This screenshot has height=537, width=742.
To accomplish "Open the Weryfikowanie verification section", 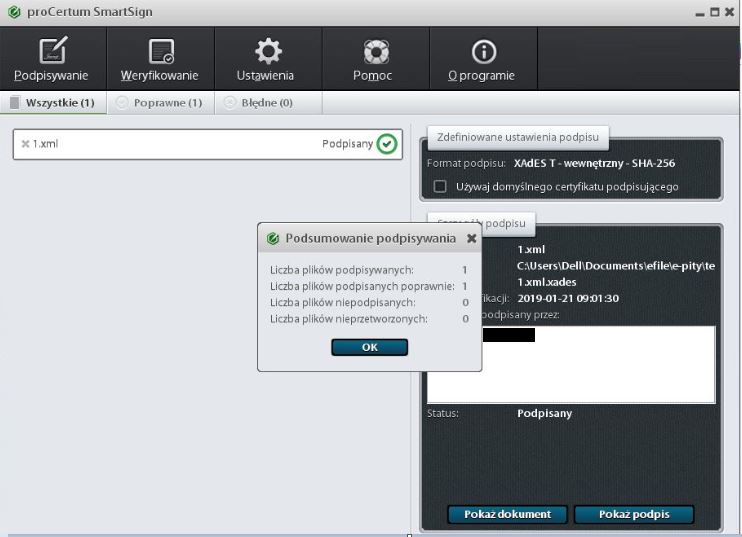I will pos(160,59).
